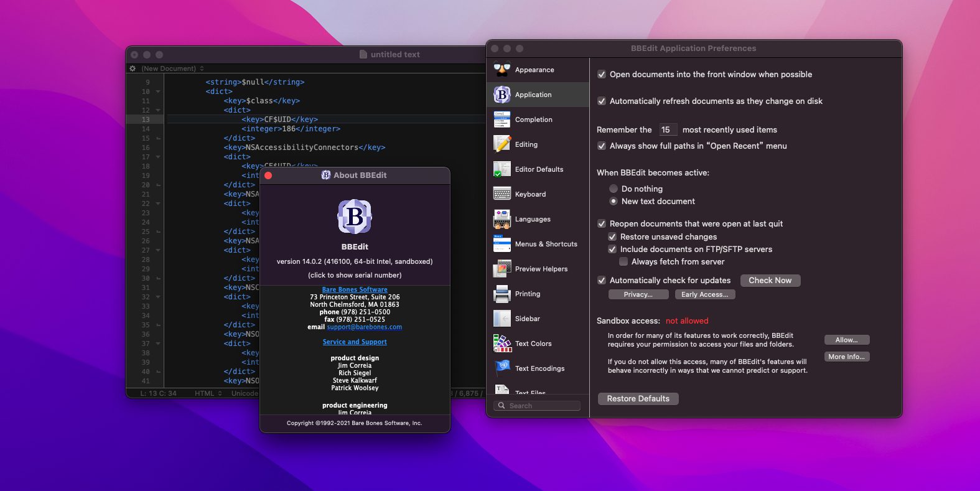Click the Keyboard preferences icon
Image resolution: width=980 pixels, height=491 pixels.
502,194
